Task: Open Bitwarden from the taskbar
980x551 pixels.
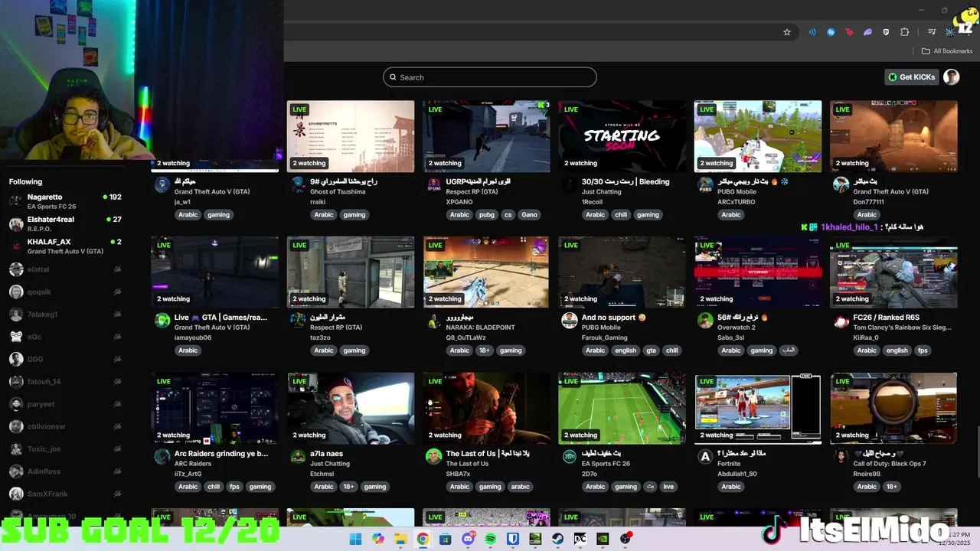Action: (513, 539)
